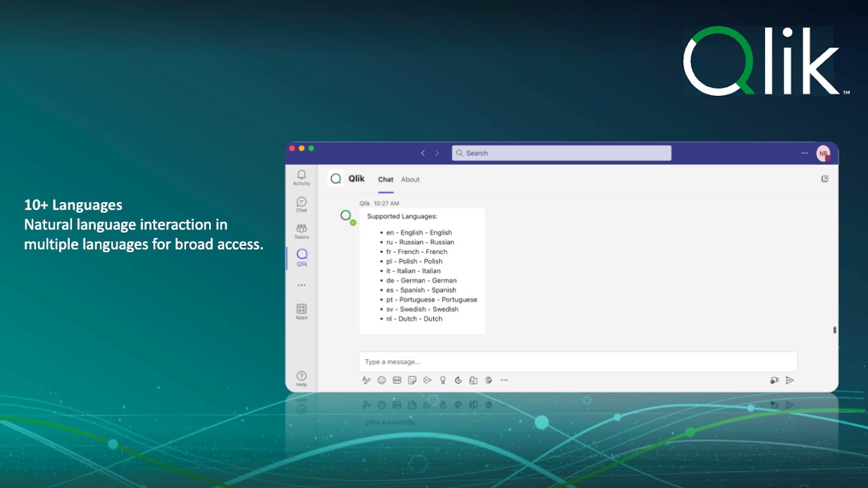
Task: Click the Type a message field
Action: 578,362
